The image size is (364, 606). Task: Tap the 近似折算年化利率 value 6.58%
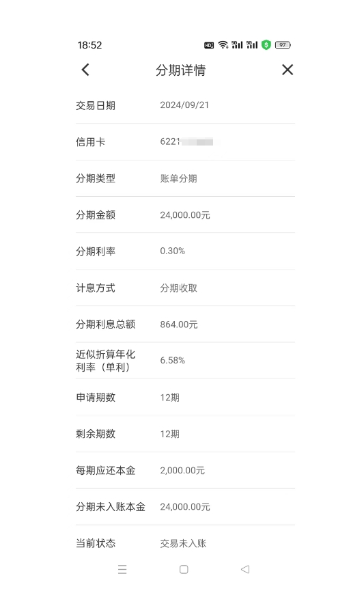172,361
